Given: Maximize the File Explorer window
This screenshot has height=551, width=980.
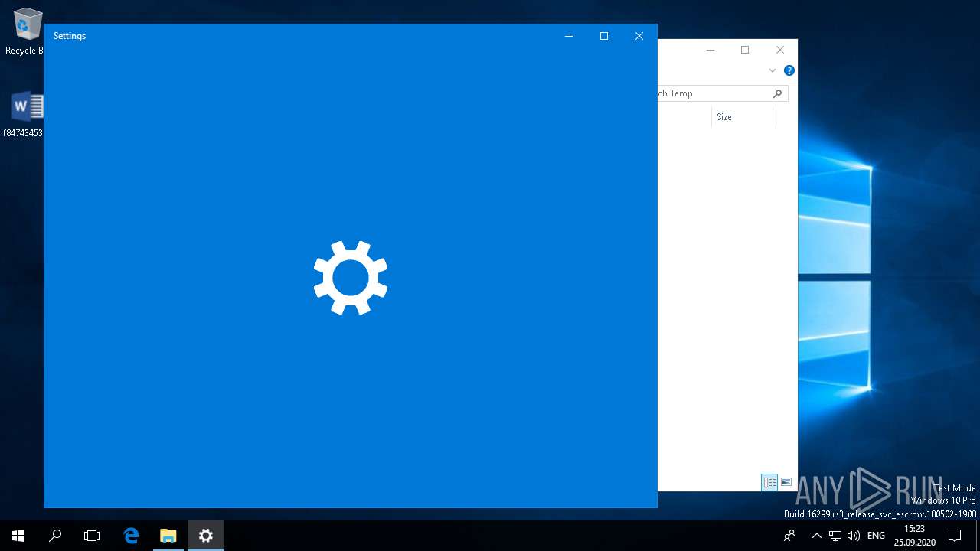Looking at the screenshot, I should 745,50.
